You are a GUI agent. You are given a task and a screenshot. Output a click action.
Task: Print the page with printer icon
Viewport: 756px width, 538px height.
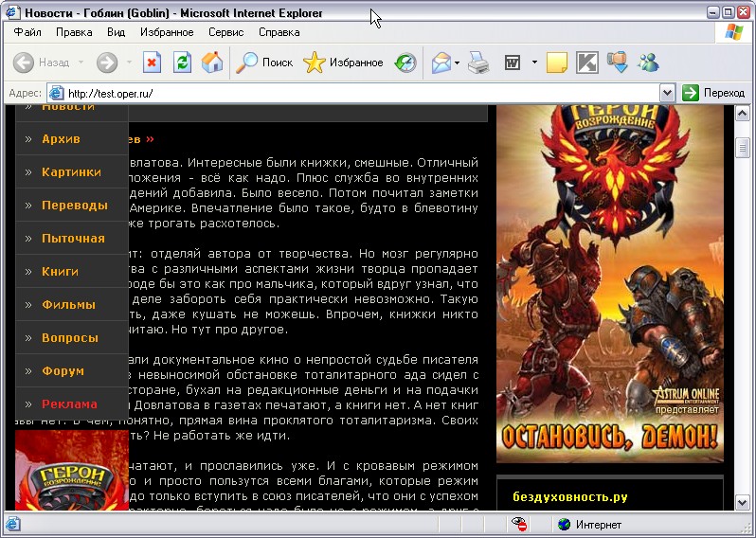[x=478, y=63]
